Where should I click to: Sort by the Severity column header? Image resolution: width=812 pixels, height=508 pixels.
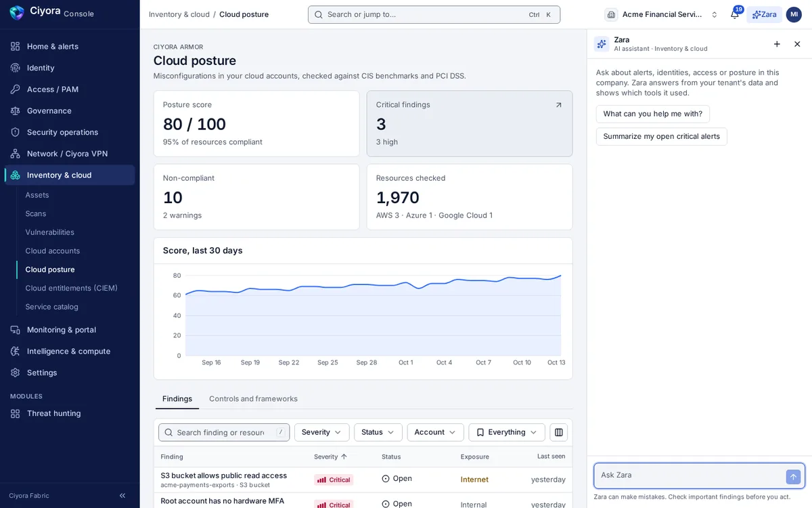[x=330, y=457]
